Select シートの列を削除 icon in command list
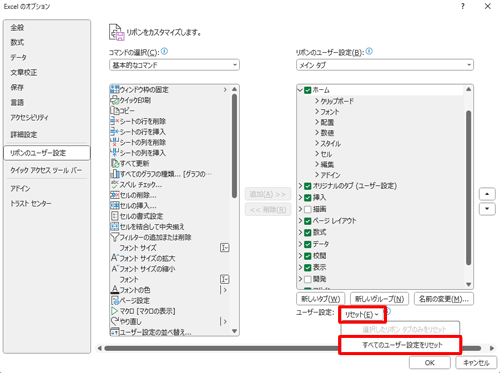Viewport: 500px width, 373px height. coord(115,142)
